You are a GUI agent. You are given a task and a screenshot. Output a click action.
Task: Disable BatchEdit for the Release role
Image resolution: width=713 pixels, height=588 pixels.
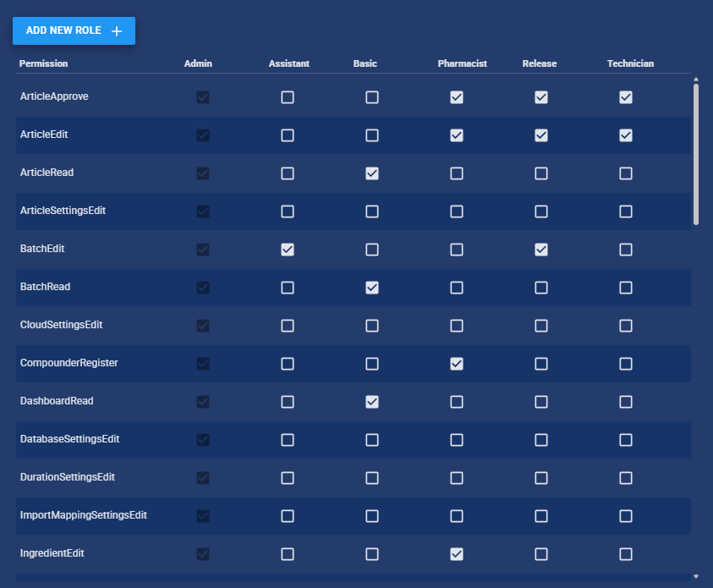point(541,250)
